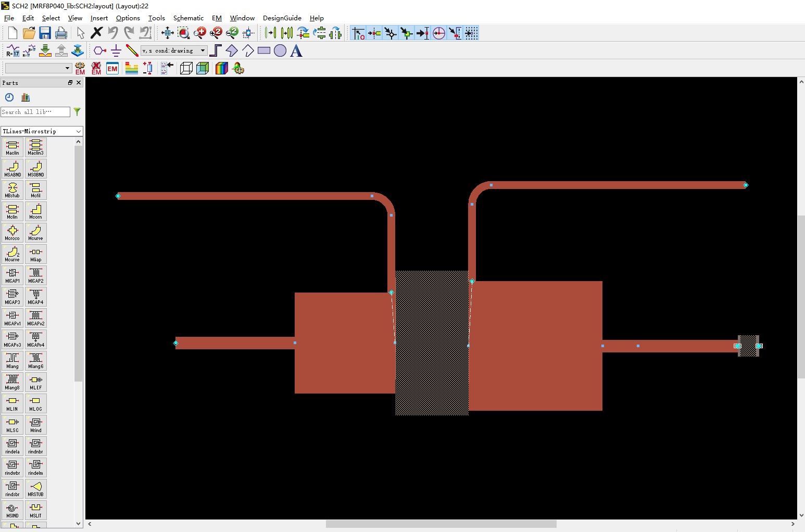Open the parts history clock icon

click(9, 97)
